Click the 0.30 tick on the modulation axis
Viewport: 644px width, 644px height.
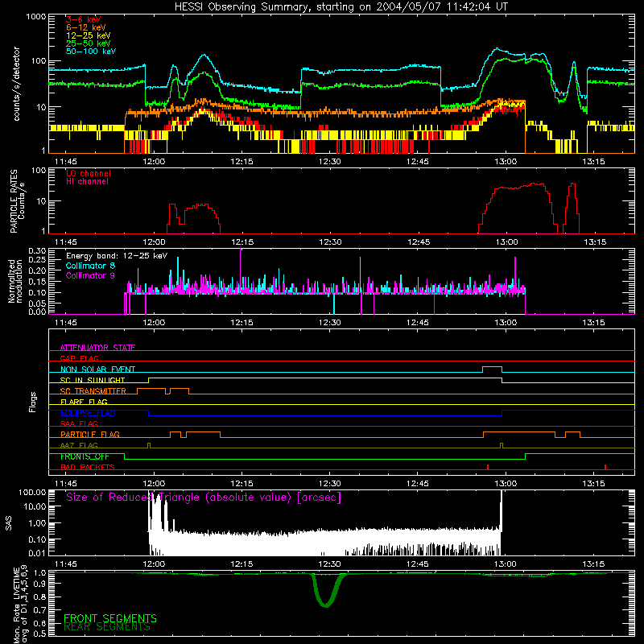point(37,251)
